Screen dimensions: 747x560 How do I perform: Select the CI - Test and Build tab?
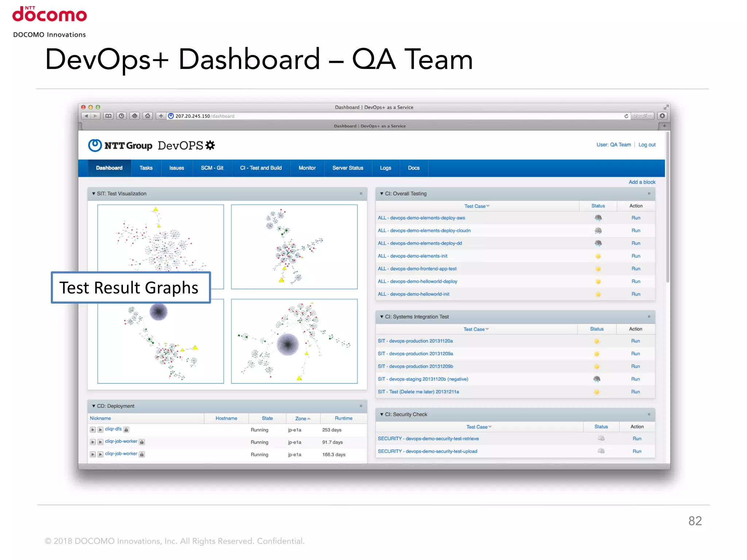[x=261, y=168]
